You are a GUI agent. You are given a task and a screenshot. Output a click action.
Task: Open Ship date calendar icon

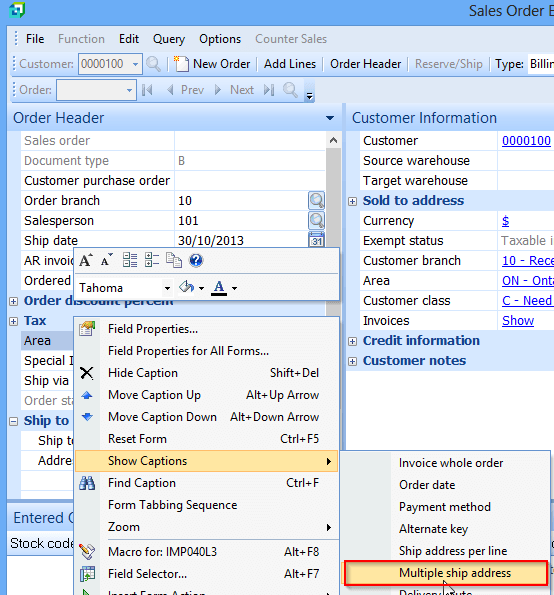click(x=316, y=240)
